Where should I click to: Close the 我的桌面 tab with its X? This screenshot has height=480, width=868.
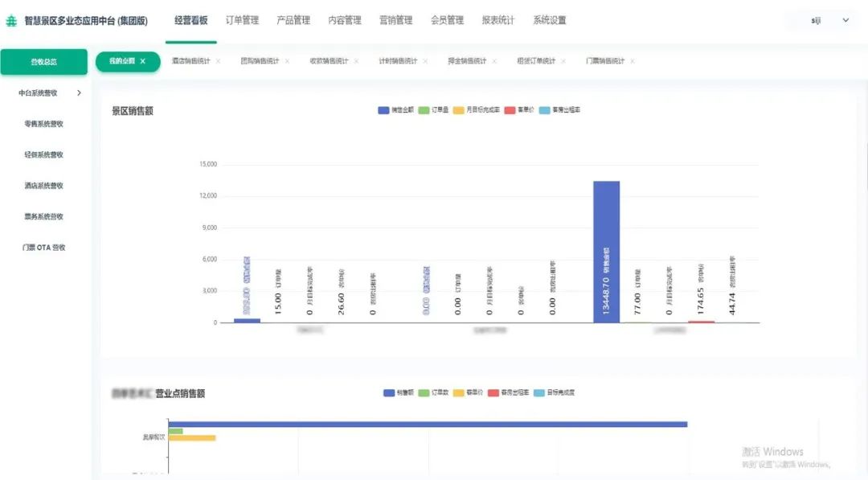coord(143,61)
